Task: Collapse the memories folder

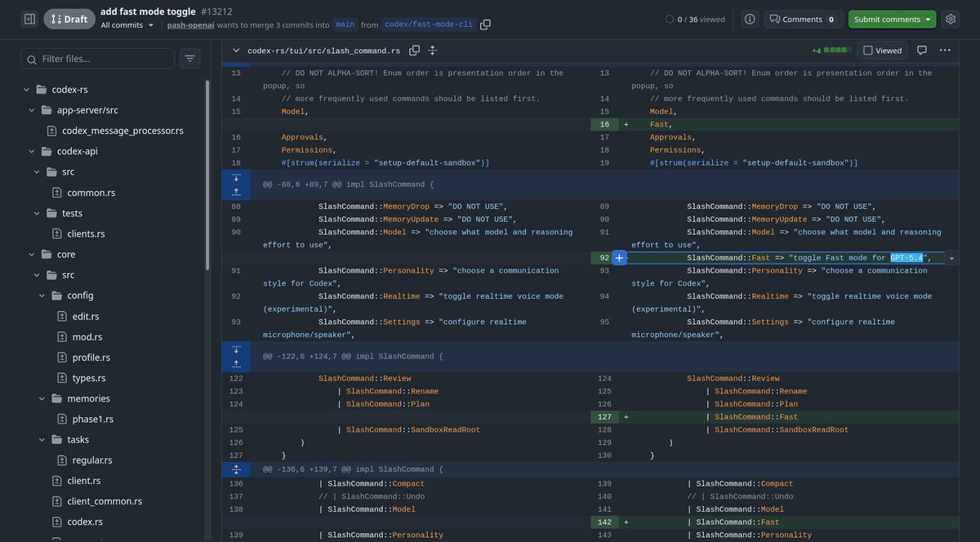Action: (43, 398)
